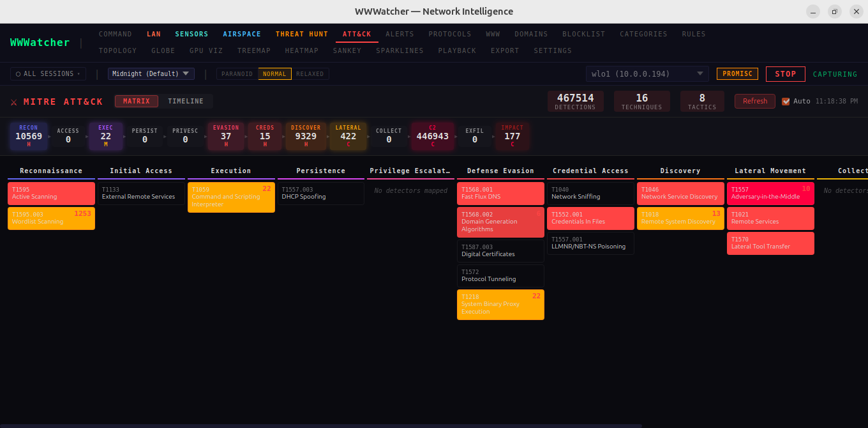
Task: Open the BLOCKLIST tab
Action: (584, 34)
